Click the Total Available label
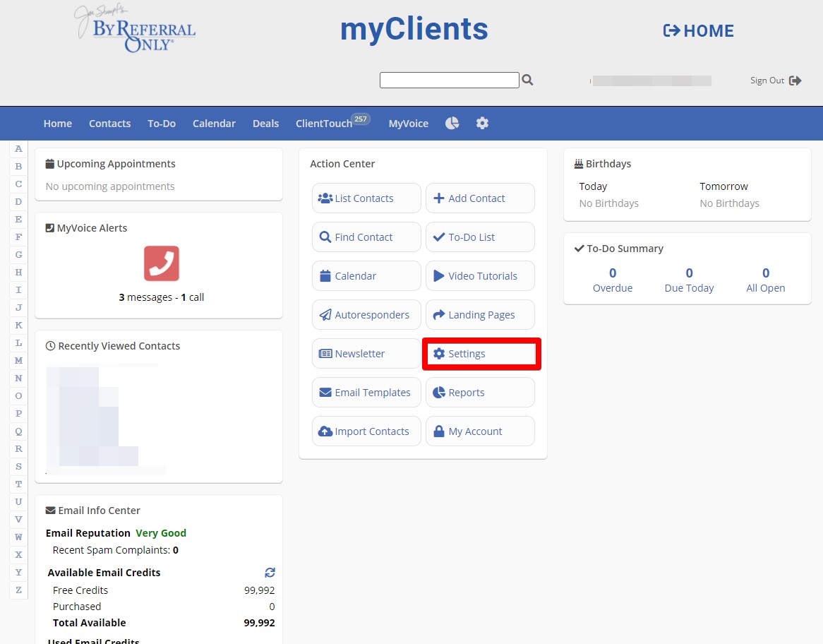The image size is (823, 644). [89, 623]
